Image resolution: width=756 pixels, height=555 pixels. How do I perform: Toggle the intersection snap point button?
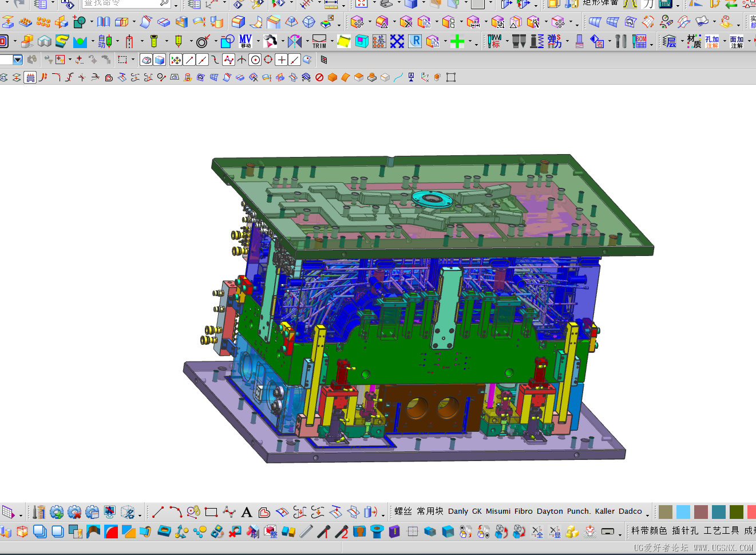pyautogui.click(x=282, y=60)
